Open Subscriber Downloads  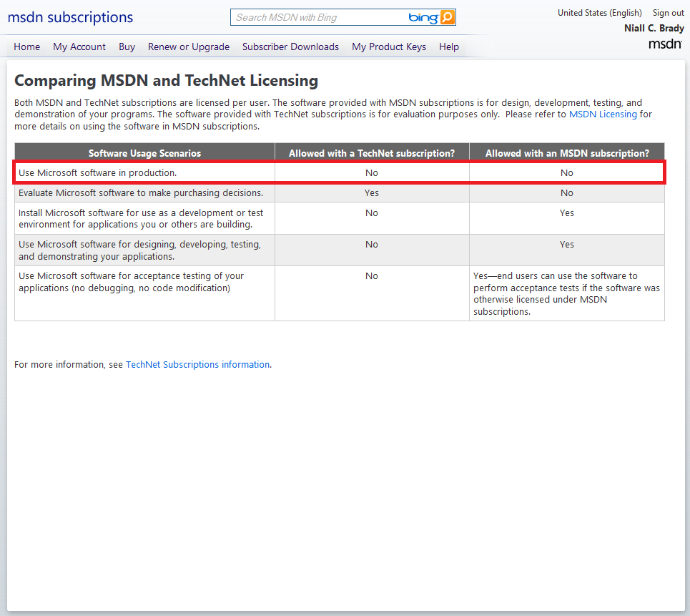[x=290, y=47]
